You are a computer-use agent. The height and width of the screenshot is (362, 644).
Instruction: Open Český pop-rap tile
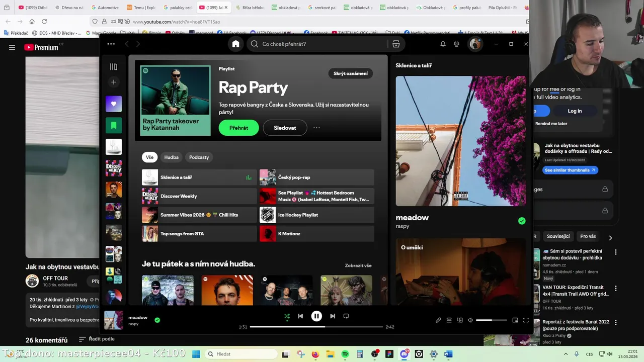(317, 177)
